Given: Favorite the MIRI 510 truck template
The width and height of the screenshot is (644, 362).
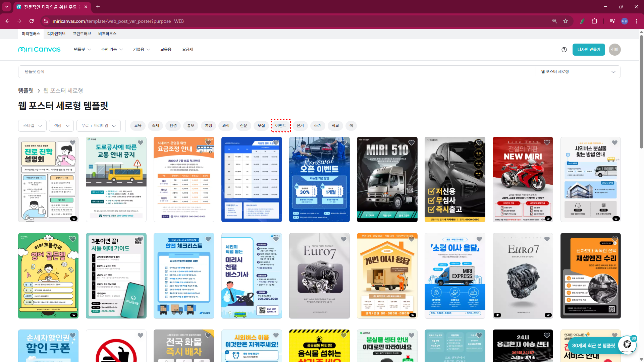Looking at the screenshot, I should point(412,143).
